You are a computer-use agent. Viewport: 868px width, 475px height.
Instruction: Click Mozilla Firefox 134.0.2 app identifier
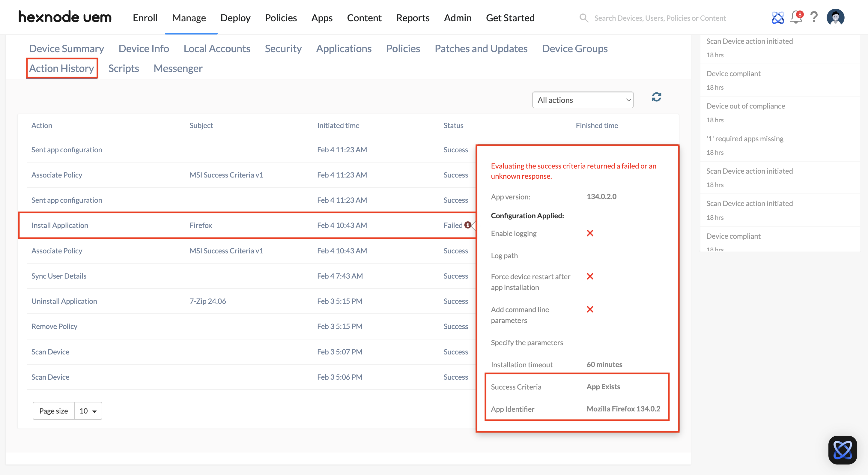point(623,409)
